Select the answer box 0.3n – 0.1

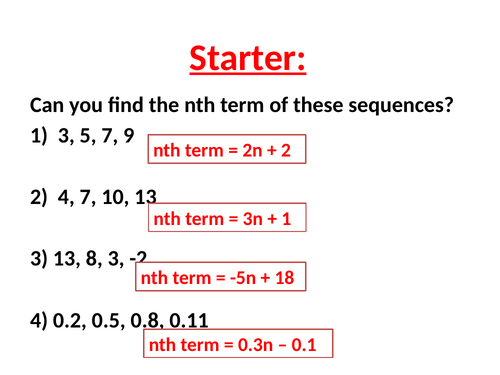(238, 343)
